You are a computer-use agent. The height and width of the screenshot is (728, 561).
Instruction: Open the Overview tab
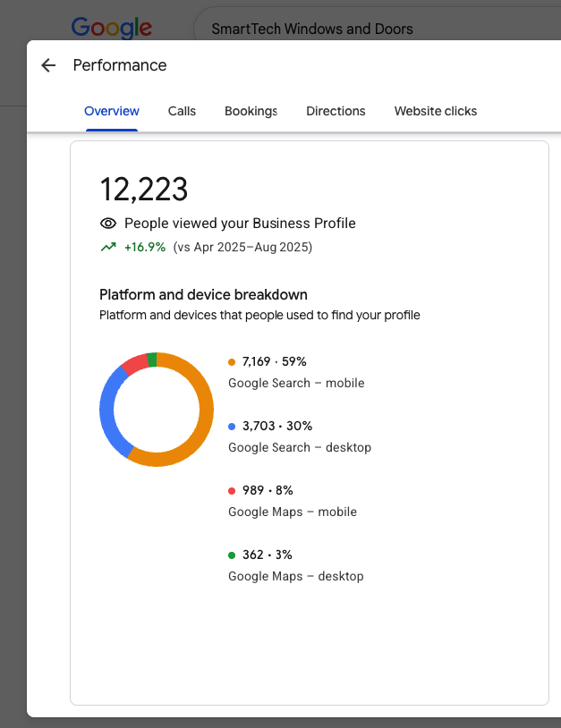pos(112,111)
